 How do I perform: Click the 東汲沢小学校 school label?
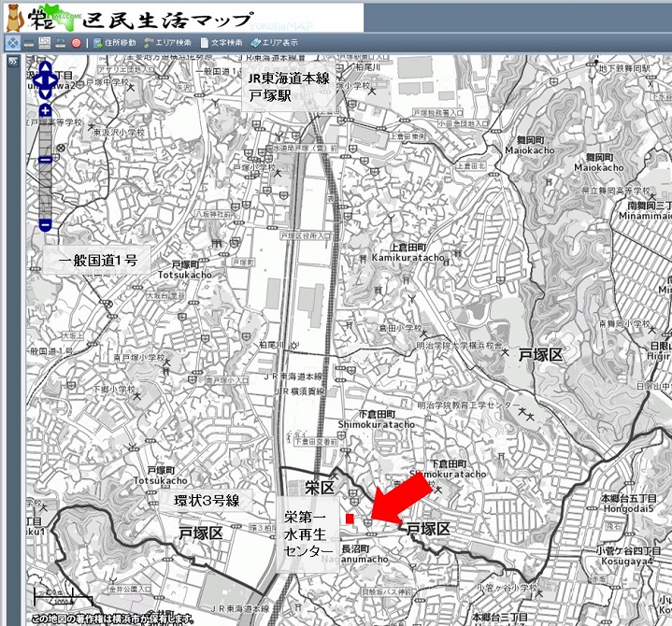tap(119, 133)
